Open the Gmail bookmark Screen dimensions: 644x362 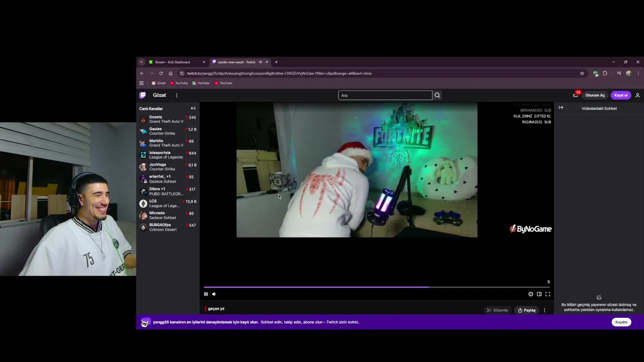pyautogui.click(x=158, y=83)
